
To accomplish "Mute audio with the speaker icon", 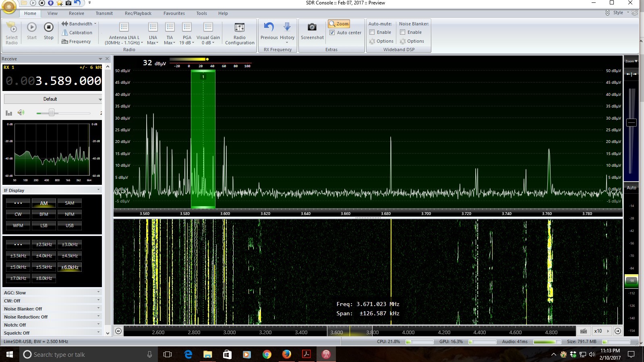I will [x=21, y=113].
